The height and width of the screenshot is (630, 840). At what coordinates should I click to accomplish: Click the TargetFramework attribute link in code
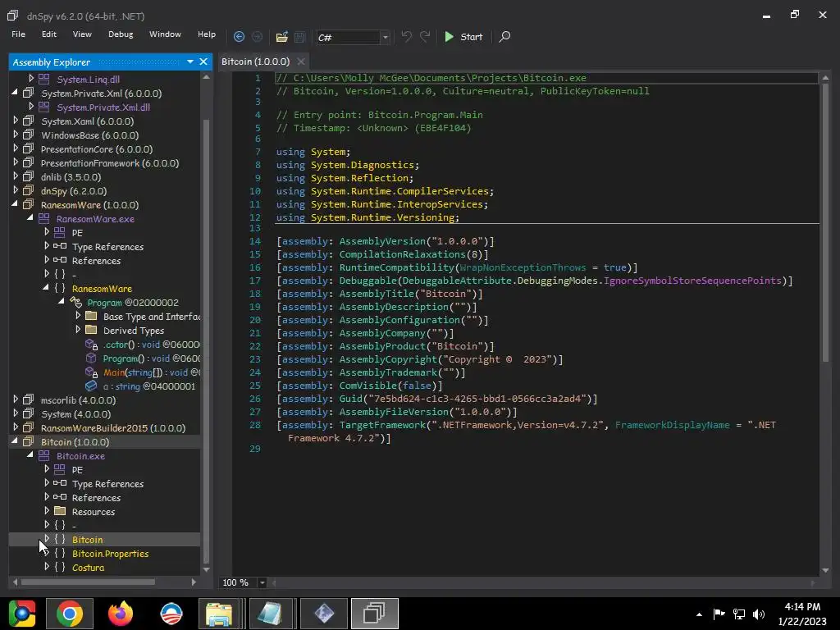pos(382,425)
